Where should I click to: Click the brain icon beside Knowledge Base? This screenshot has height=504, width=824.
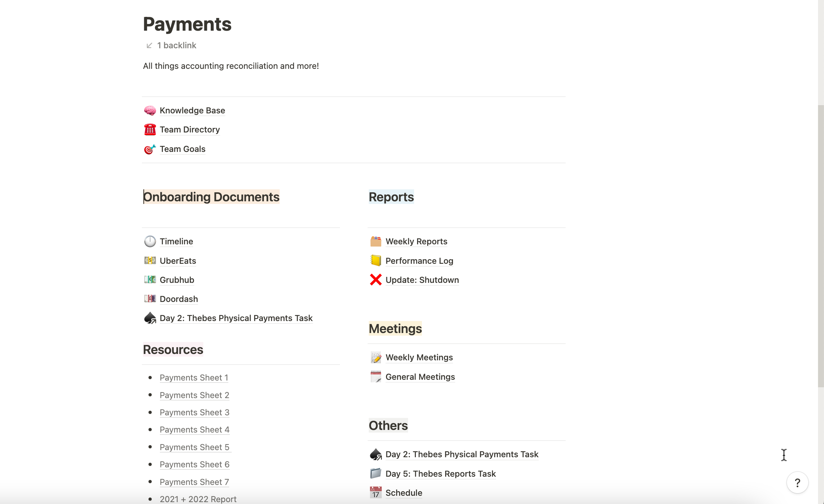[x=150, y=110]
